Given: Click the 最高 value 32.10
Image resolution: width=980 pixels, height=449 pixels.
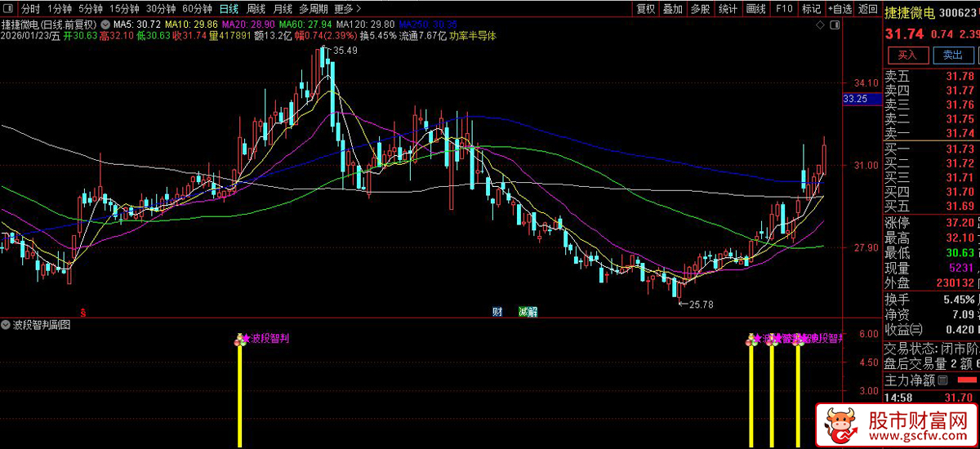Looking at the screenshot, I should [x=960, y=238].
